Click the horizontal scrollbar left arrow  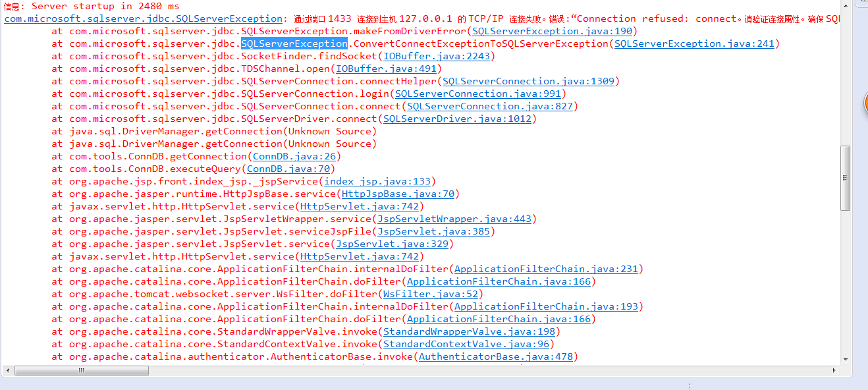pyautogui.click(x=8, y=371)
